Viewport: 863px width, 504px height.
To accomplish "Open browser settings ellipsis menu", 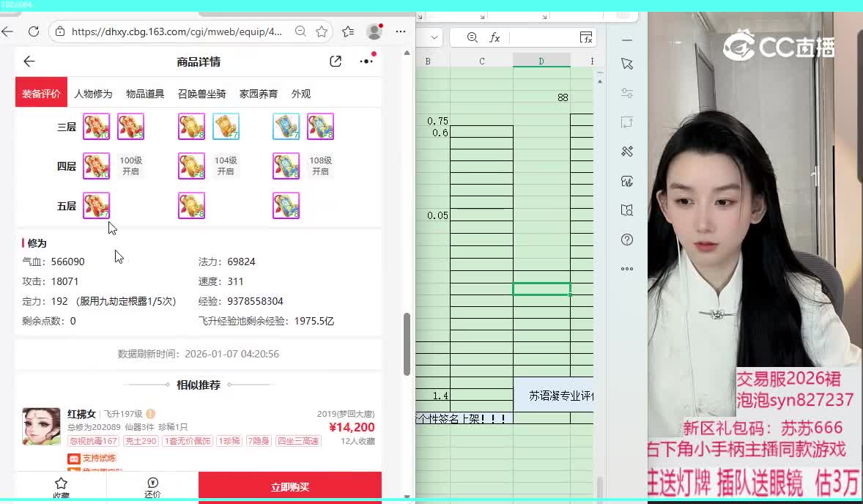I will (401, 31).
